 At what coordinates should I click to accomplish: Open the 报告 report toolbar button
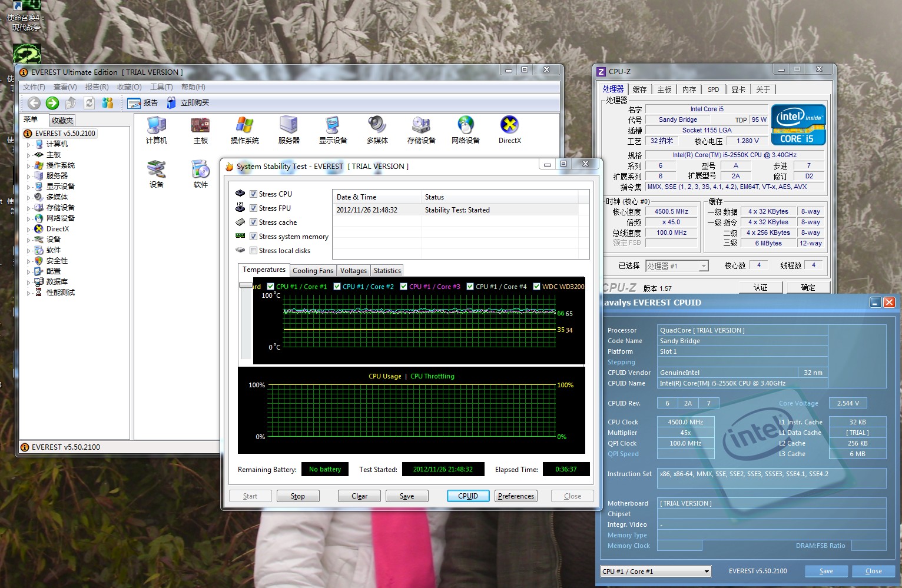(x=142, y=103)
